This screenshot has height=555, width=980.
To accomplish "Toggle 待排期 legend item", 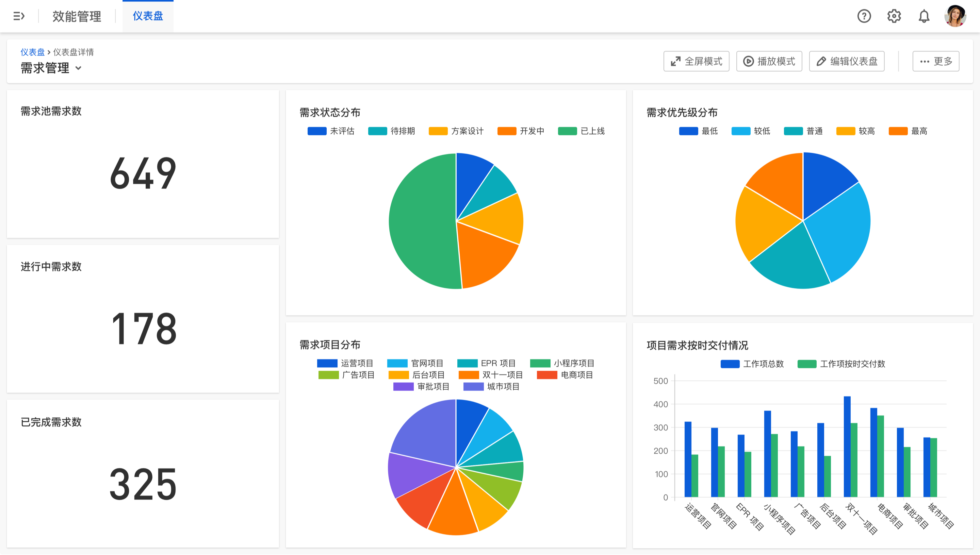I will pos(392,131).
